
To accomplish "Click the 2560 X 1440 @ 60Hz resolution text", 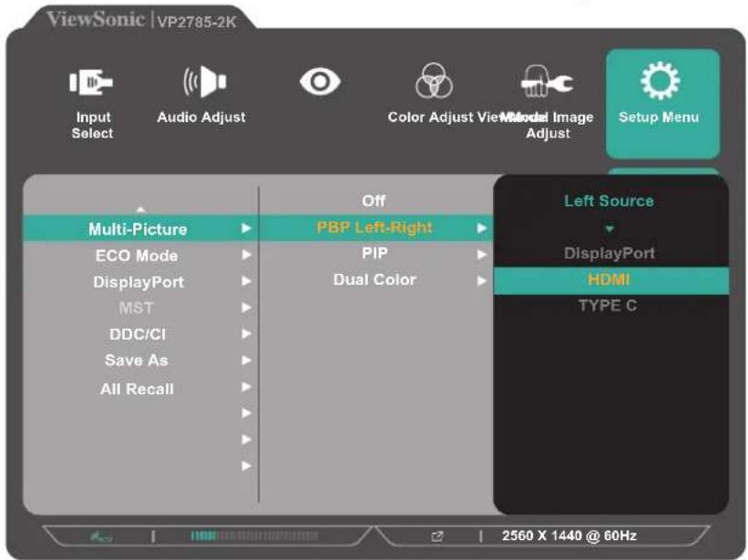I will (x=569, y=535).
